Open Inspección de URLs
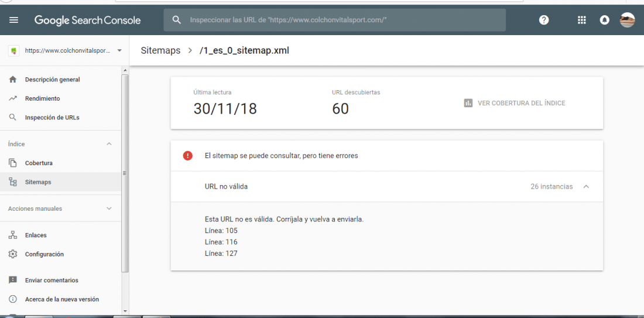This screenshot has height=318, width=644. click(52, 118)
